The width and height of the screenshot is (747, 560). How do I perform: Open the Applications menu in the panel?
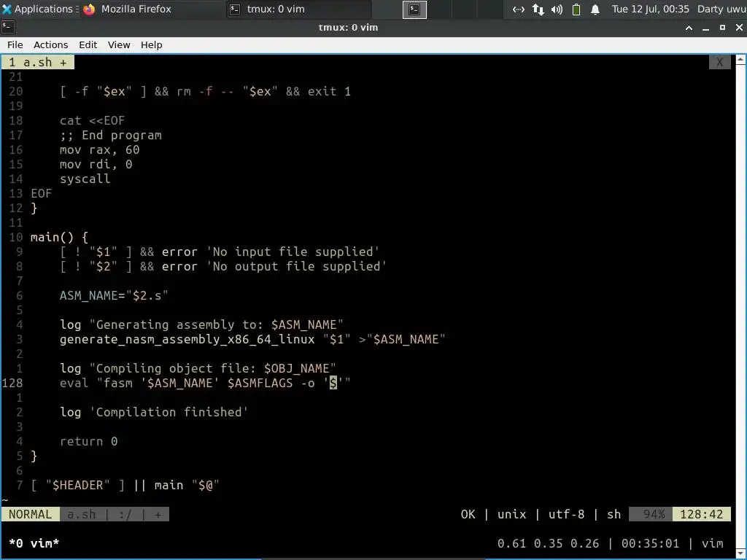pos(38,9)
